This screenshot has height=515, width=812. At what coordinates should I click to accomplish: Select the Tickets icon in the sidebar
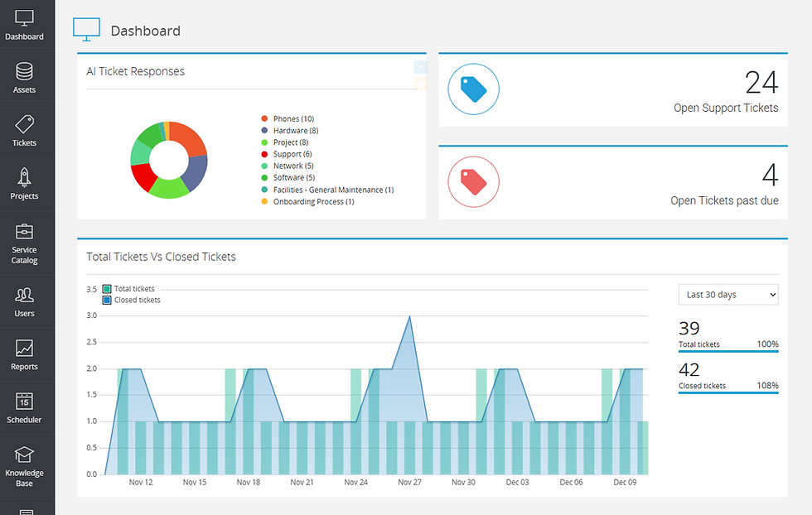tap(24, 124)
